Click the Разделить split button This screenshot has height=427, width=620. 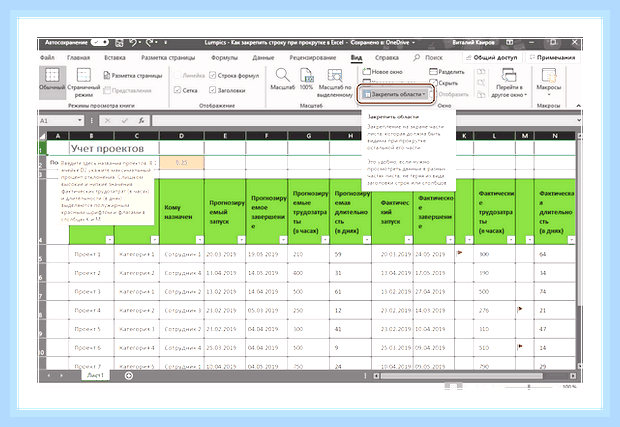(x=447, y=72)
